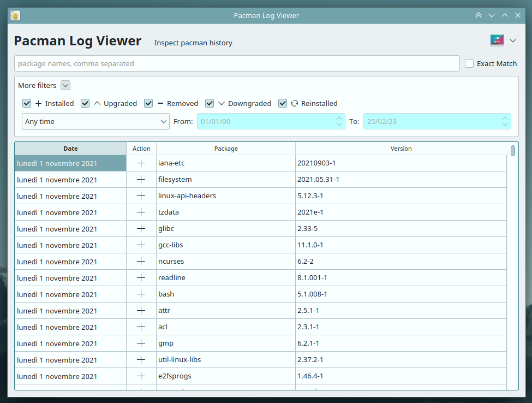Viewport: 532px width, 403px height.
Task: Uncheck the Installed filter checkbox
Action: [27, 103]
